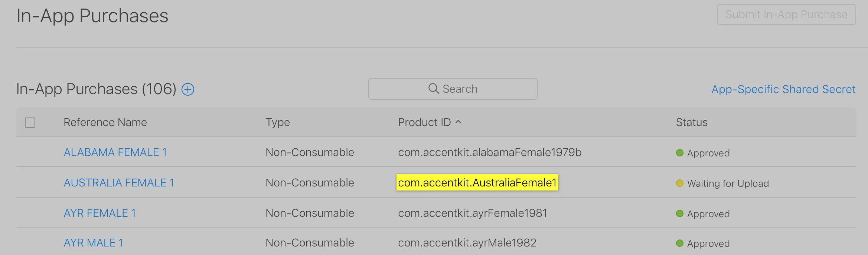The height and width of the screenshot is (255, 868).
Task: Click the highlighted com.accentkit.AustraliaFemale1 product ID
Action: pos(477,183)
